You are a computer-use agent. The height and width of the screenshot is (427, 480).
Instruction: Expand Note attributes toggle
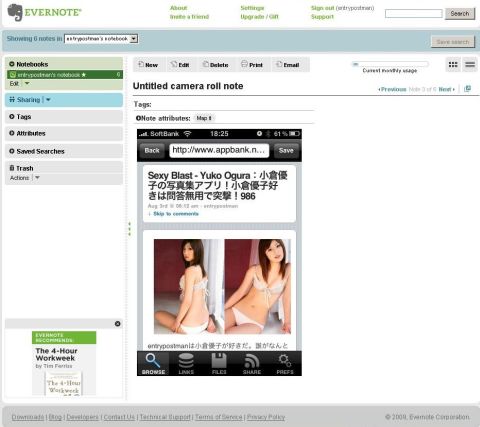138,118
